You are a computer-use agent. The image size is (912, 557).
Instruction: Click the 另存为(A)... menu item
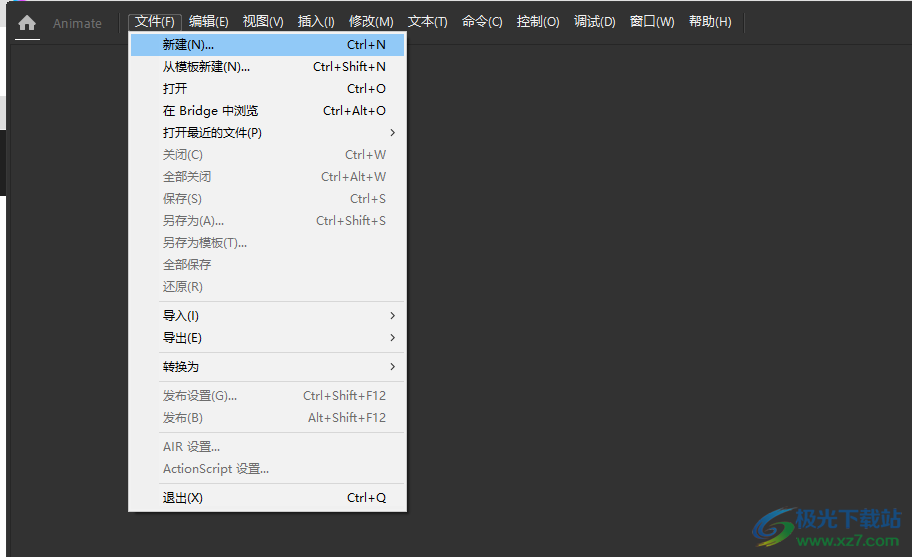(x=267, y=221)
